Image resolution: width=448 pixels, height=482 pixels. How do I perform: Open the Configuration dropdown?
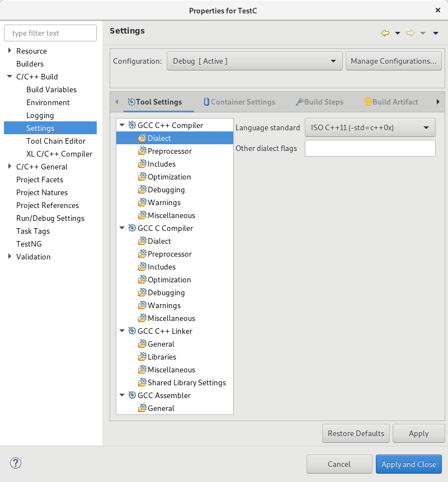tap(254, 61)
